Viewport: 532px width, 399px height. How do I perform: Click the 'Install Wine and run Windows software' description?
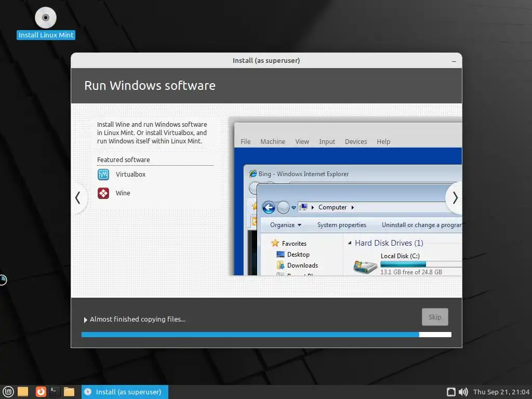click(x=152, y=132)
